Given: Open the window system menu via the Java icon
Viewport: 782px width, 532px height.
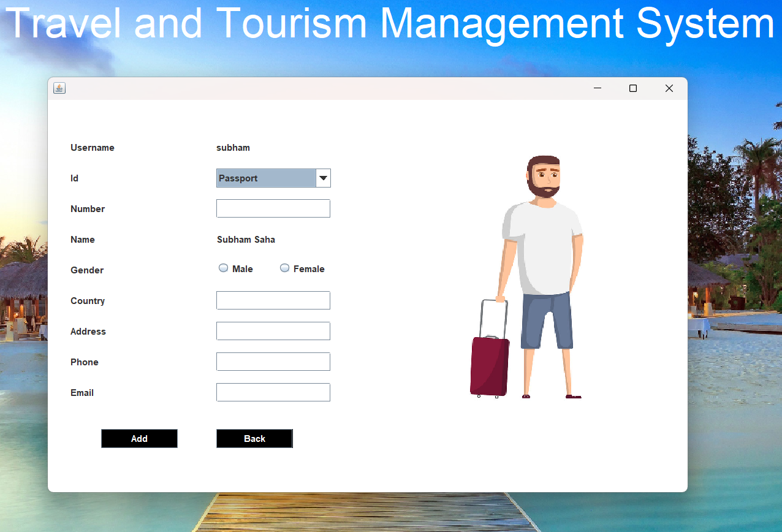Looking at the screenshot, I should [59, 88].
